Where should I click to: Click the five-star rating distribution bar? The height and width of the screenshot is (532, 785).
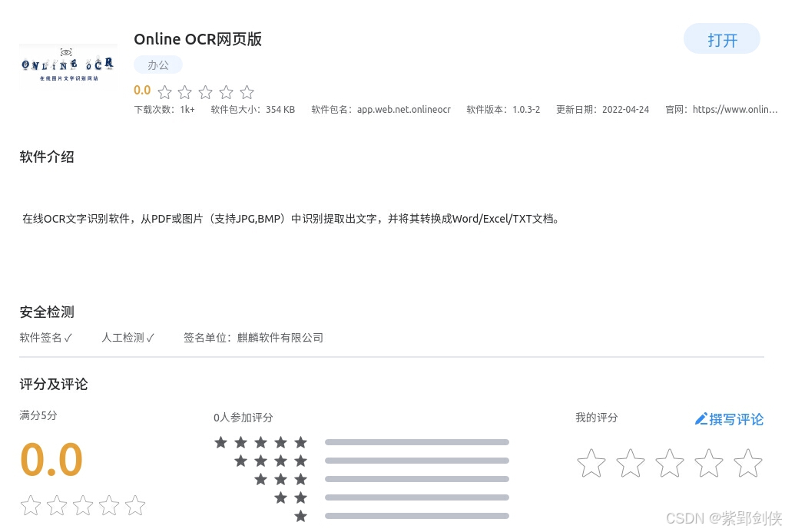click(x=417, y=442)
